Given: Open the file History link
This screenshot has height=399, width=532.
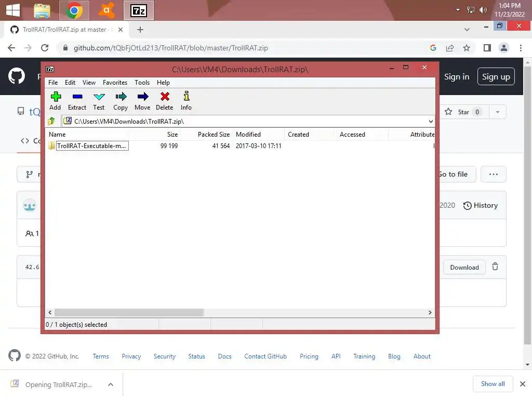Looking at the screenshot, I should (481, 205).
